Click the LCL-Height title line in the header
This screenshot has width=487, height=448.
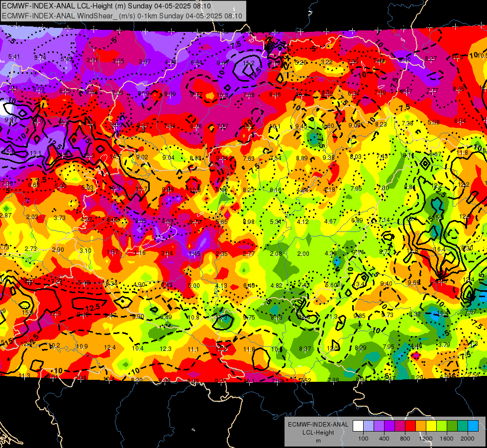pyautogui.click(x=106, y=6)
